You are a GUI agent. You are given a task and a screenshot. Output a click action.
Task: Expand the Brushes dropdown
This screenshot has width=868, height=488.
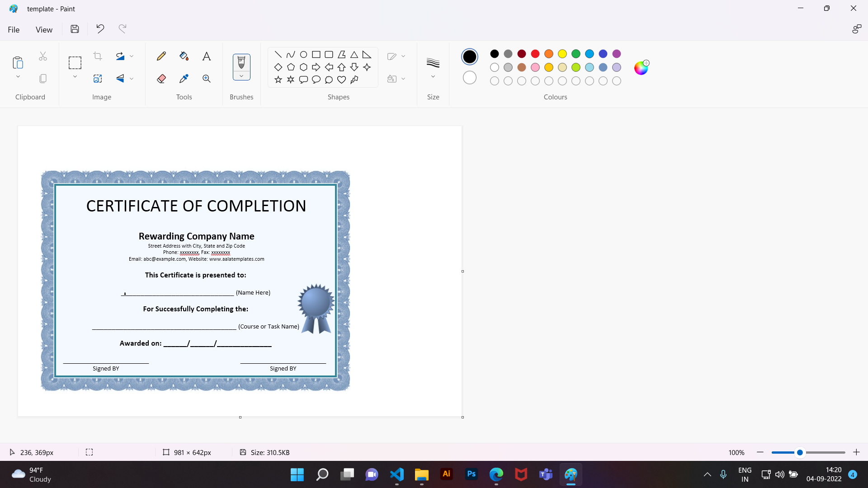[241, 76]
